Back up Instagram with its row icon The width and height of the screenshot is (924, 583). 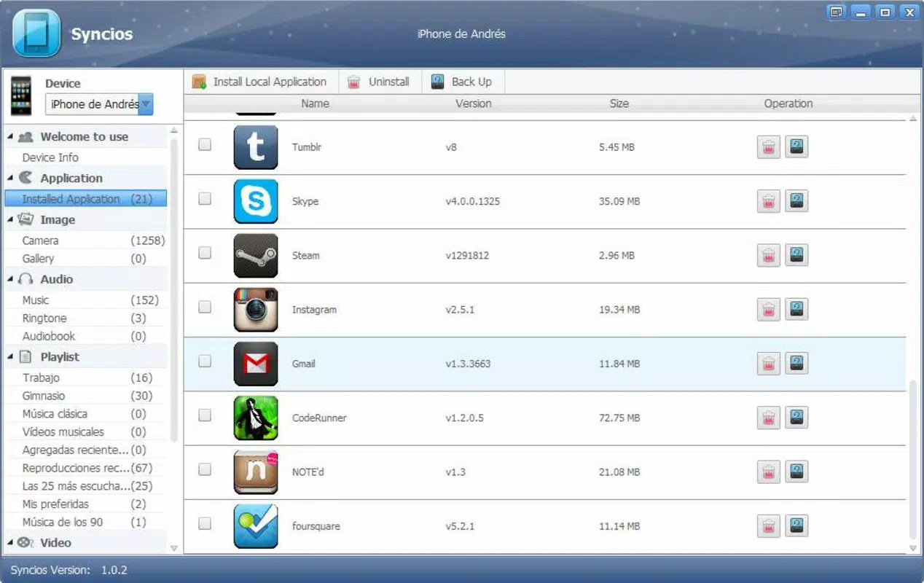coord(796,310)
